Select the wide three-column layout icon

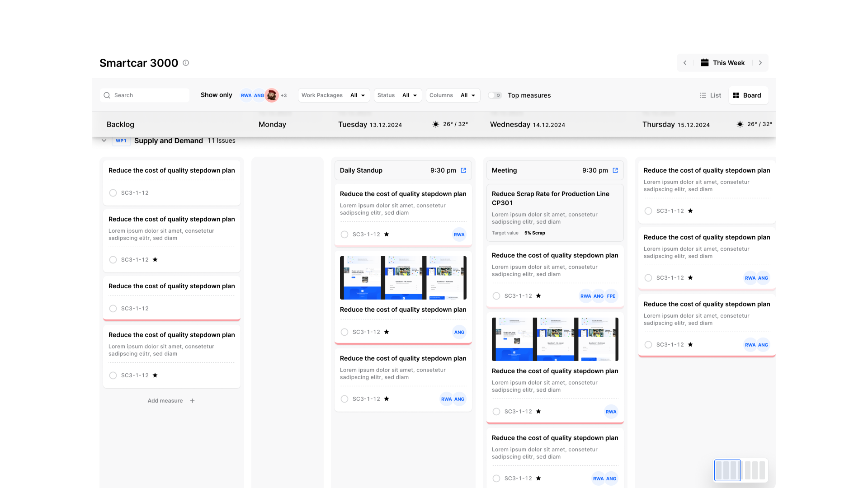click(x=727, y=470)
